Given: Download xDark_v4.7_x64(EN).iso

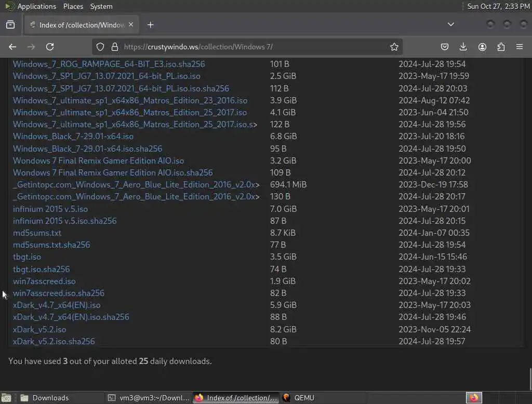Looking at the screenshot, I should [x=57, y=305].
